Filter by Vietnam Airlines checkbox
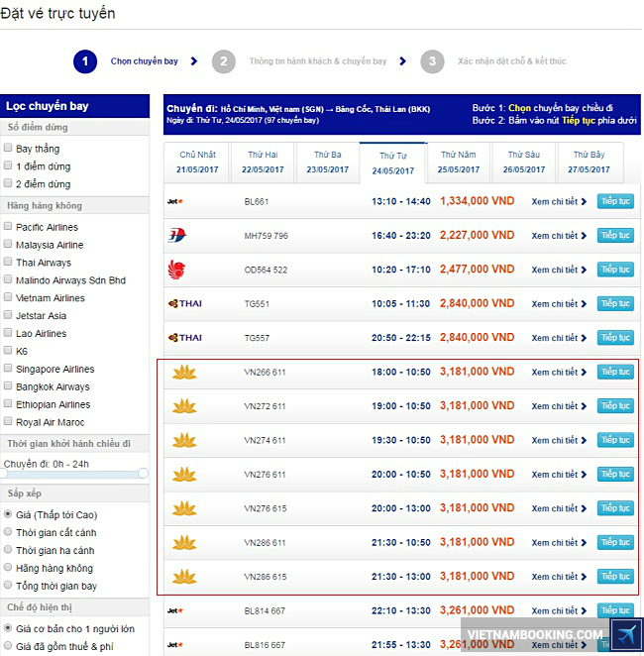 point(8,297)
